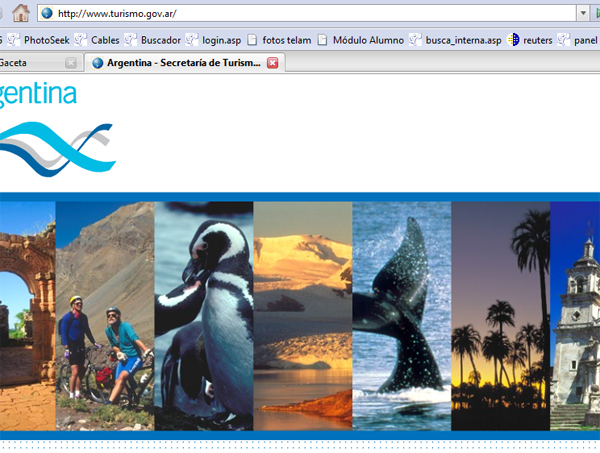This screenshot has width=600, height=453.
Task: Click the Argentina wave ribbon logo
Action: click(x=55, y=147)
